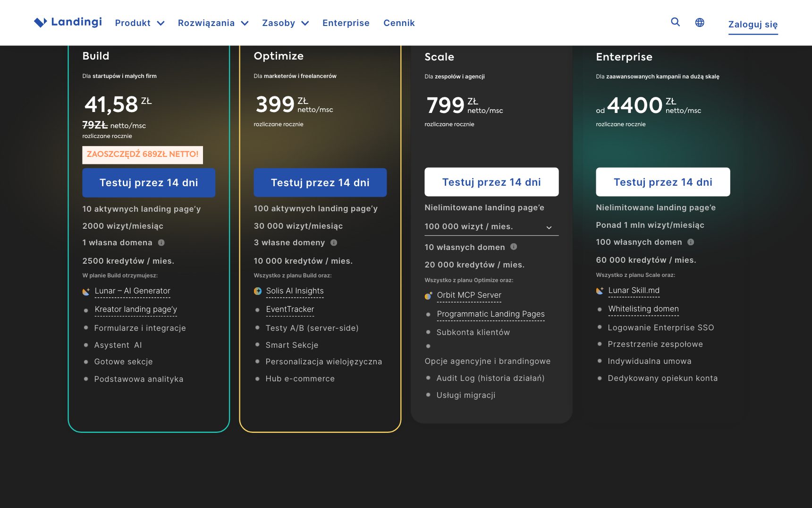Open 'Programmatic Landing Pages' feature link
Viewport: 812px width, 508px height.
(x=491, y=314)
